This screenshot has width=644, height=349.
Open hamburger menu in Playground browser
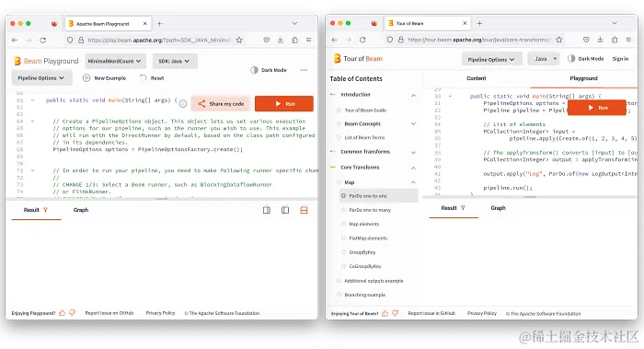coord(308,40)
